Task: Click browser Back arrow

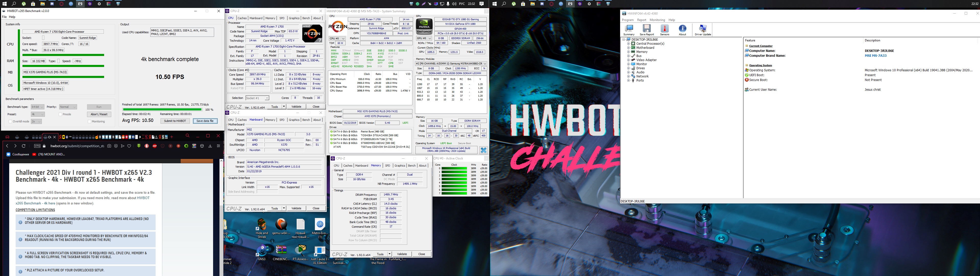Action: coord(7,146)
